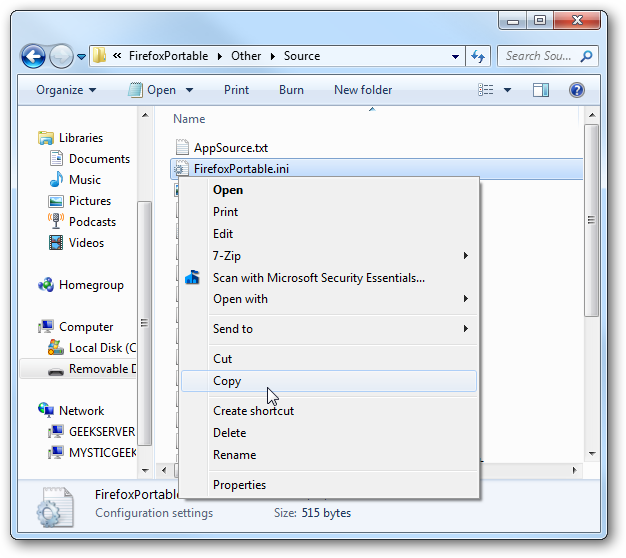Click the Music note icon
The height and width of the screenshot is (558, 626).
click(56, 179)
